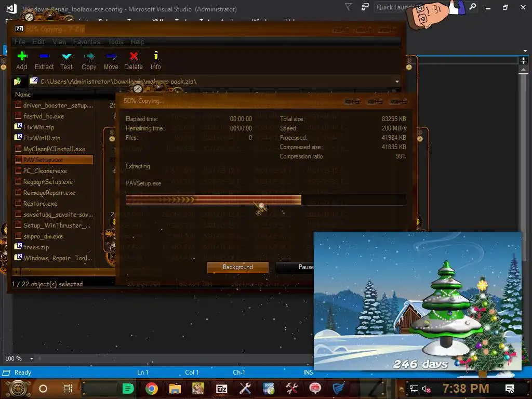The image size is (532, 399).
Task: Click the Pause button in copying dialog
Action: 296,267
